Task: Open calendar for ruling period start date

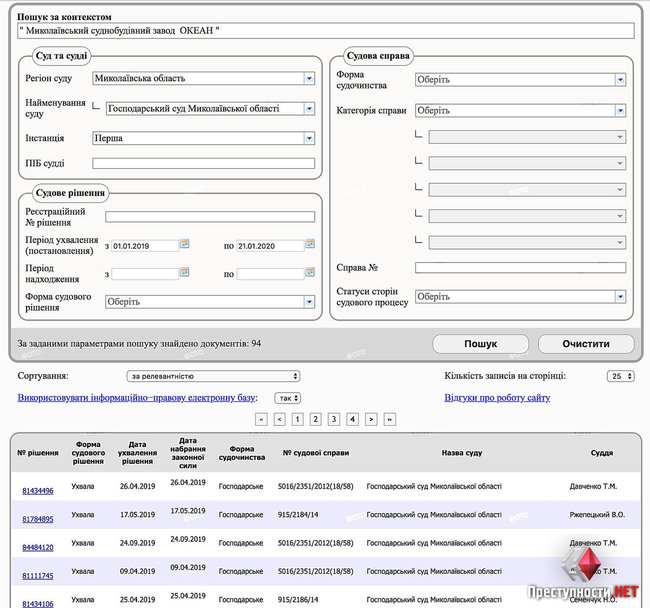Action: point(184,244)
